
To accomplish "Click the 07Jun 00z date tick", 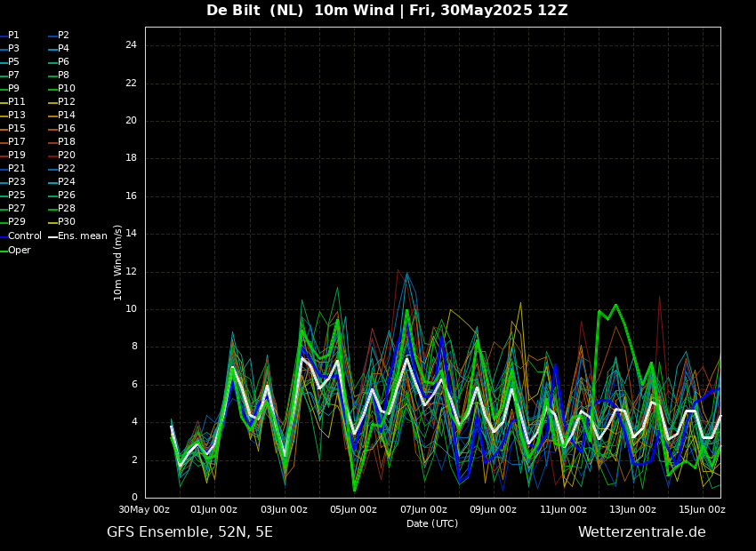I will click(x=423, y=510).
